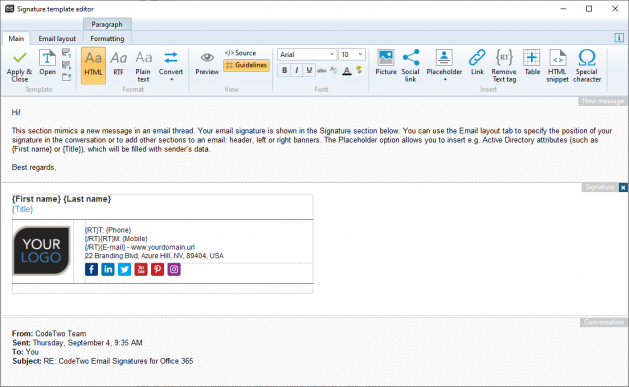Click the Twitter icon in signature
The image size is (629, 387).
tap(124, 269)
